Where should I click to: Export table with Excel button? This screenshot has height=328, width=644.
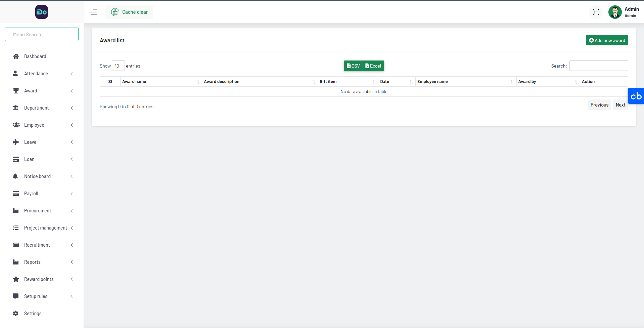[x=373, y=66]
